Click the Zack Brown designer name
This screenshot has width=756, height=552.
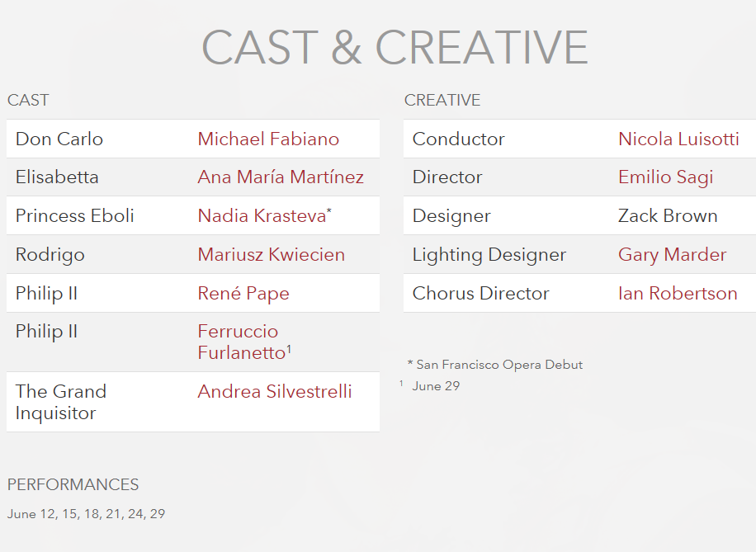(x=668, y=215)
